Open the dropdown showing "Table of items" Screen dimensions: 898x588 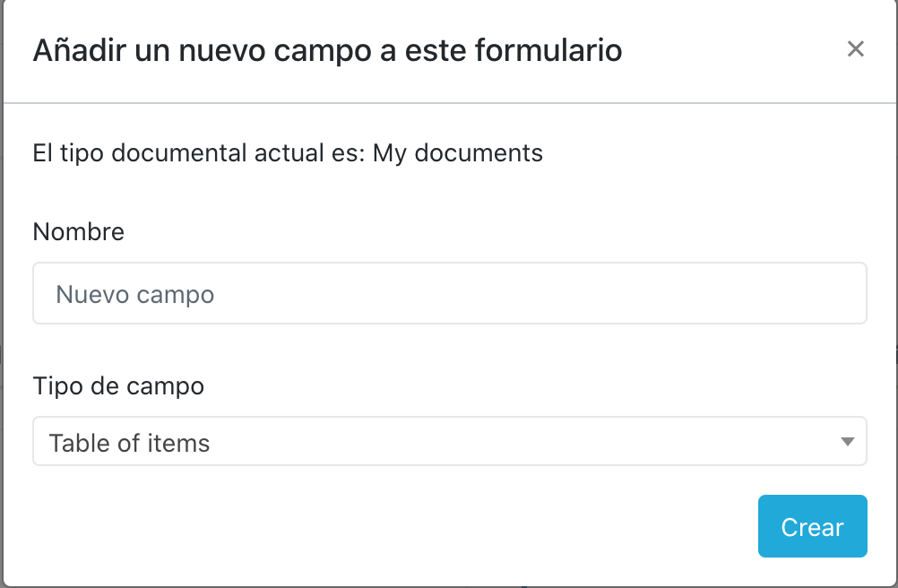pyautogui.click(x=448, y=441)
